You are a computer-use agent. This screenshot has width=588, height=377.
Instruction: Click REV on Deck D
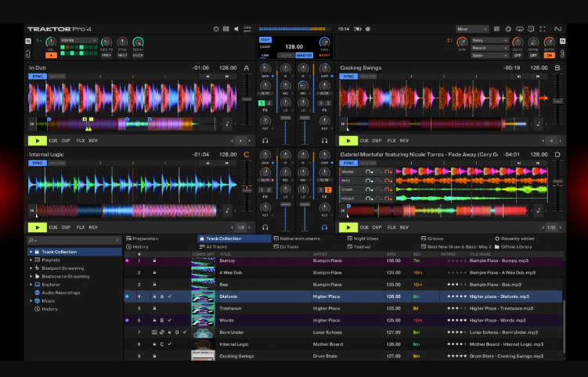click(x=404, y=227)
